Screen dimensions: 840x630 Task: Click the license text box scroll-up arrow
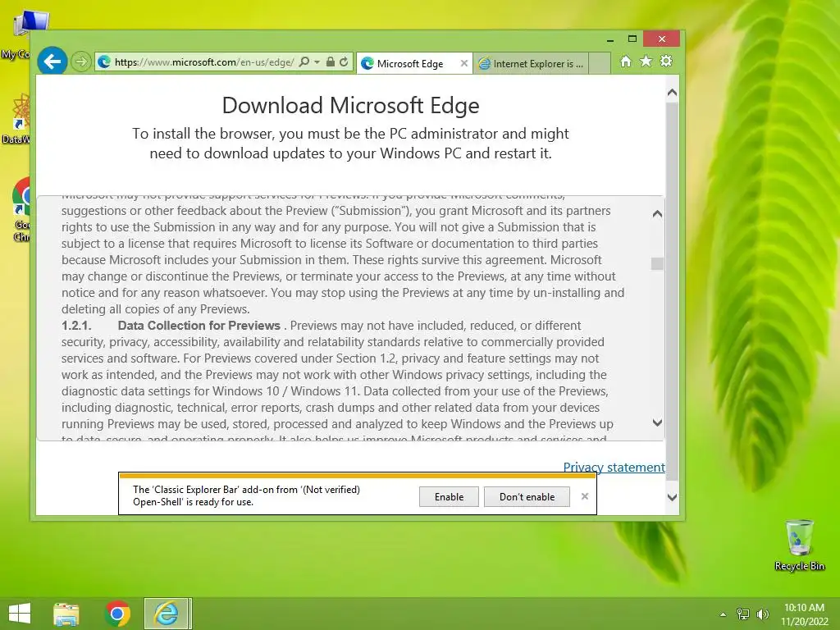[657, 214]
